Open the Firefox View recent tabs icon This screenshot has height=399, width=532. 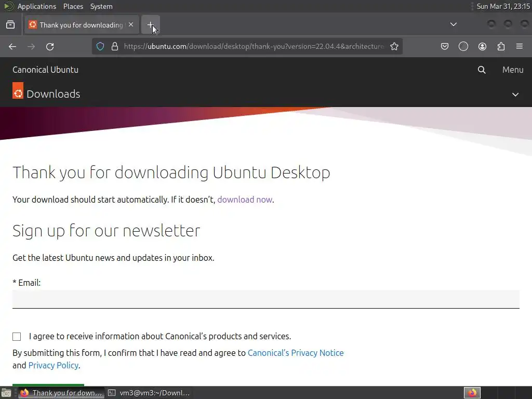coord(10,25)
